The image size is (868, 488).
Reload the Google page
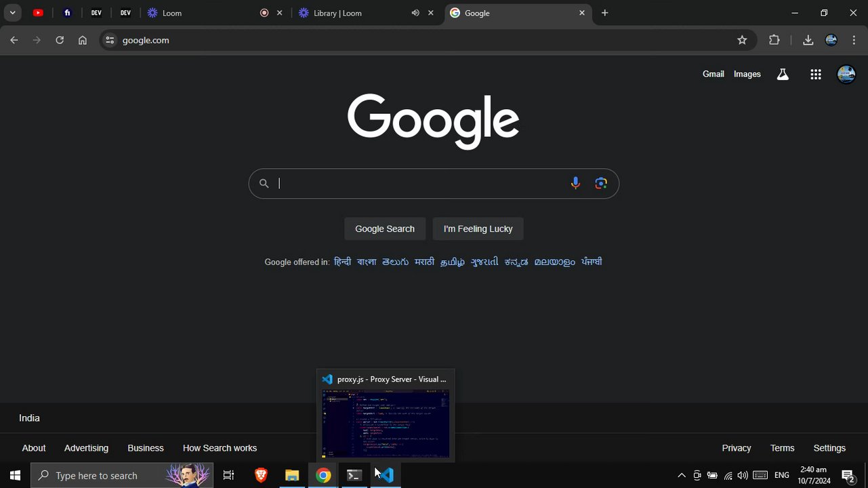point(60,40)
